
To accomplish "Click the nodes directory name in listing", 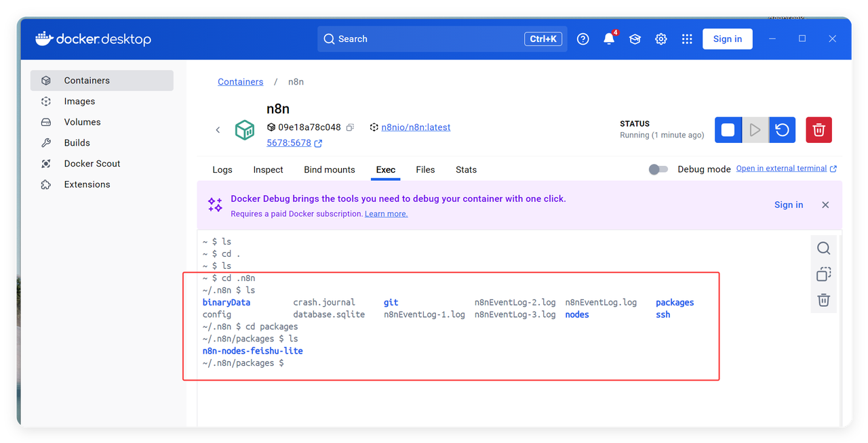I will coord(577,315).
